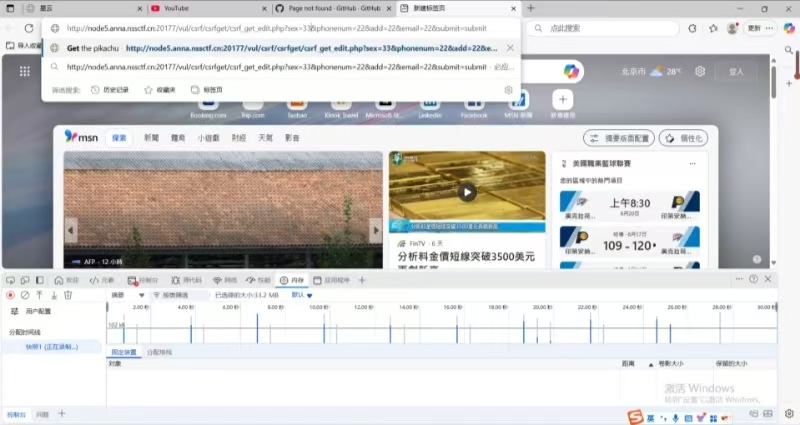Open Copilot sidebar icon at top right
The image size is (800, 425).
789,28
